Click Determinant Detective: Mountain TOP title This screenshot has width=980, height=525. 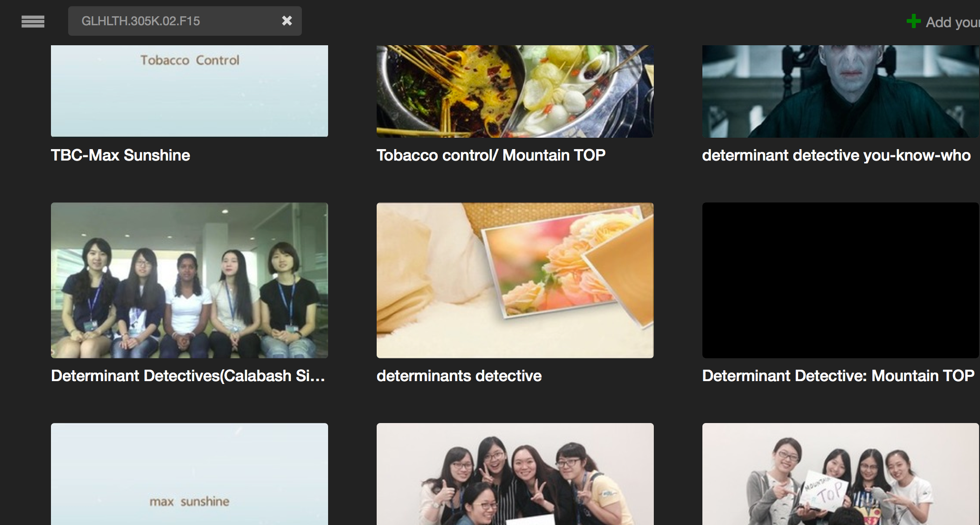(838, 376)
